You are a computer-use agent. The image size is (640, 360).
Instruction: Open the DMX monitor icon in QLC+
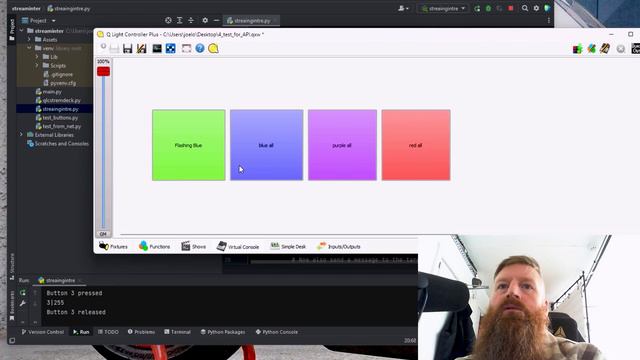(x=157, y=49)
